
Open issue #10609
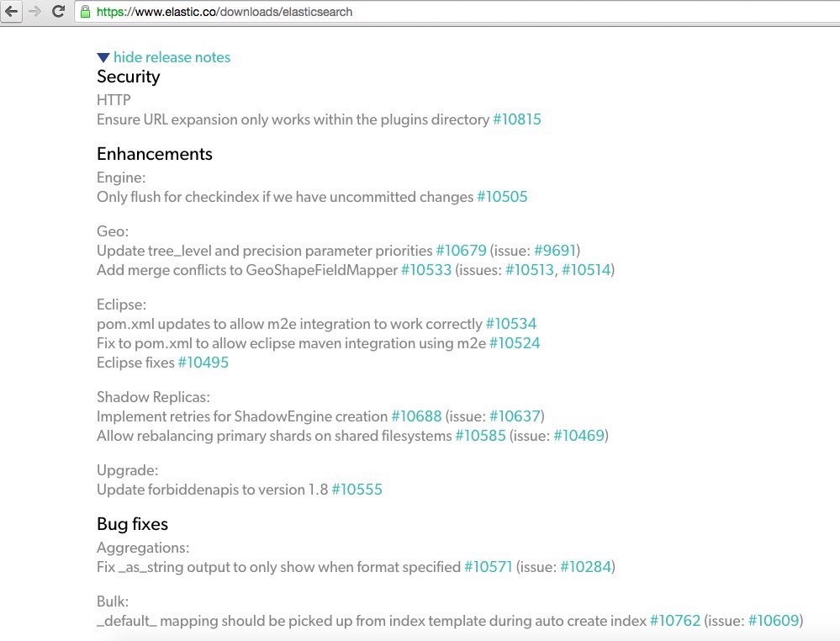pos(774,621)
